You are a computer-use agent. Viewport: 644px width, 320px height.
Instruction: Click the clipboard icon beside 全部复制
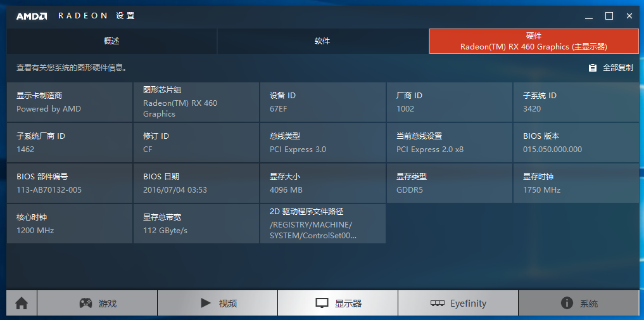(592, 68)
